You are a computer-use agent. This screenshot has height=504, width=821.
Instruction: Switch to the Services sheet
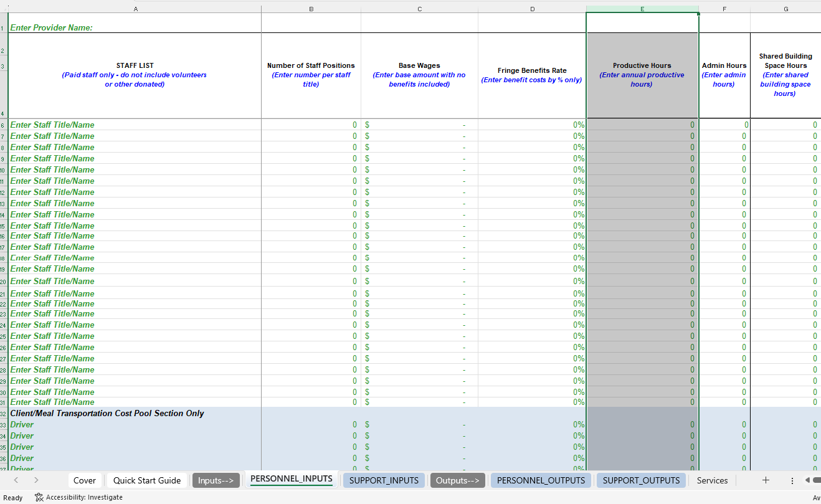tap(712, 480)
